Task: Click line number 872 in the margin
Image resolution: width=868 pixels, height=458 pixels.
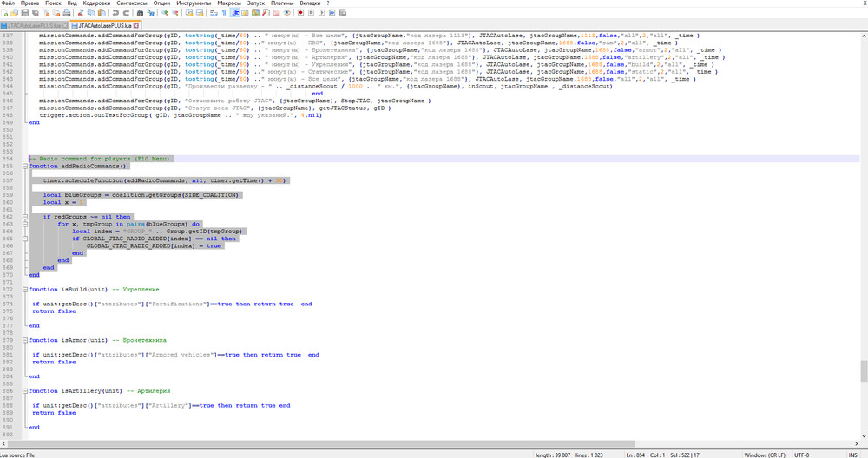Action: pos(7,290)
